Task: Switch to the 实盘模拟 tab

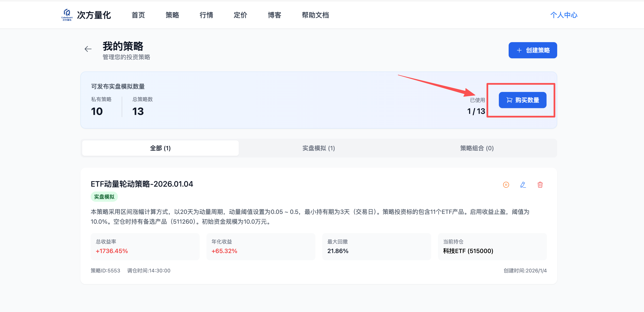Action: (318, 148)
